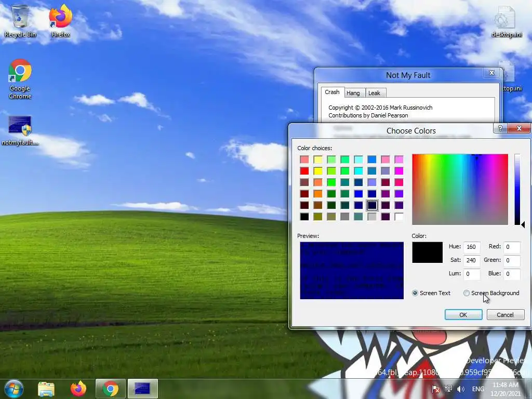Screen dimensions: 532x399
Task: Click the Green value field
Action: [512, 260]
